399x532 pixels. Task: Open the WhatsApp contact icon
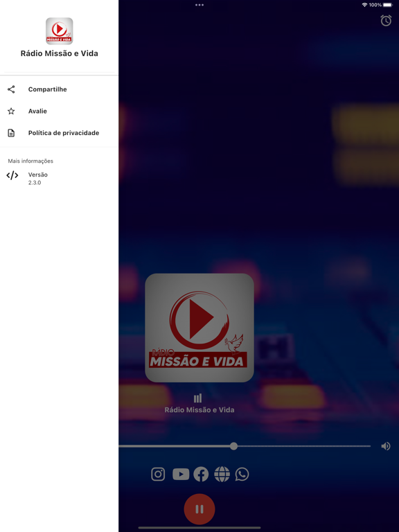[242, 474]
